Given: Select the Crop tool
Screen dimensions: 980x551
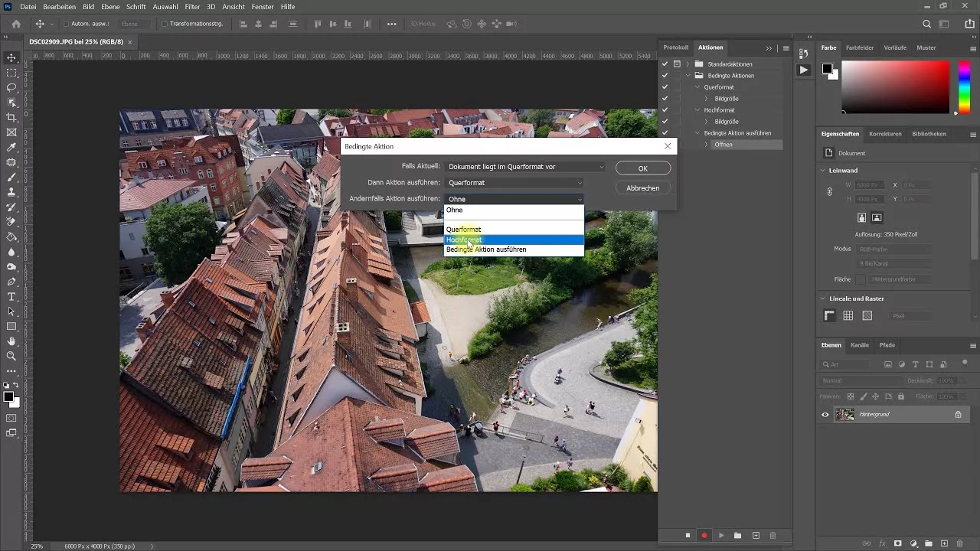Looking at the screenshot, I should point(11,117).
